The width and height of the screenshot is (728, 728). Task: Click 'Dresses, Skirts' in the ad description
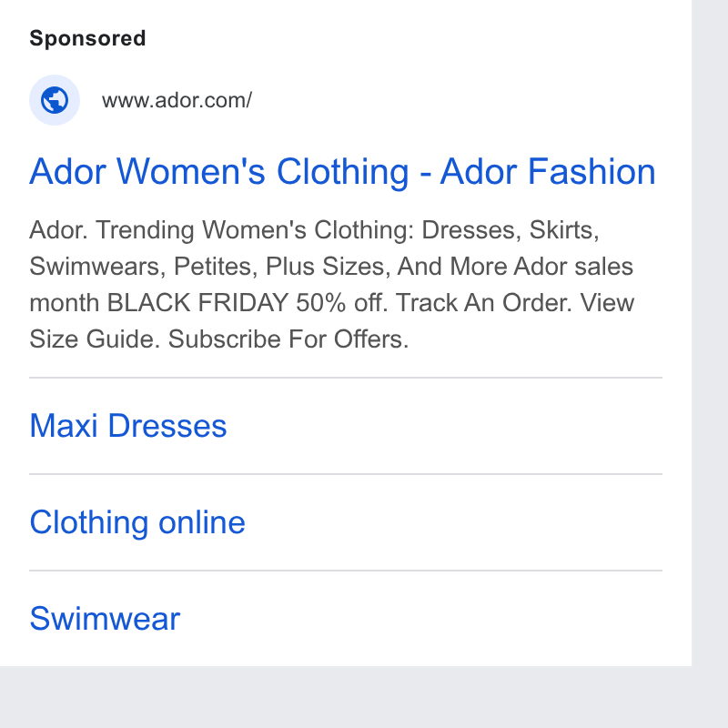tap(511, 230)
